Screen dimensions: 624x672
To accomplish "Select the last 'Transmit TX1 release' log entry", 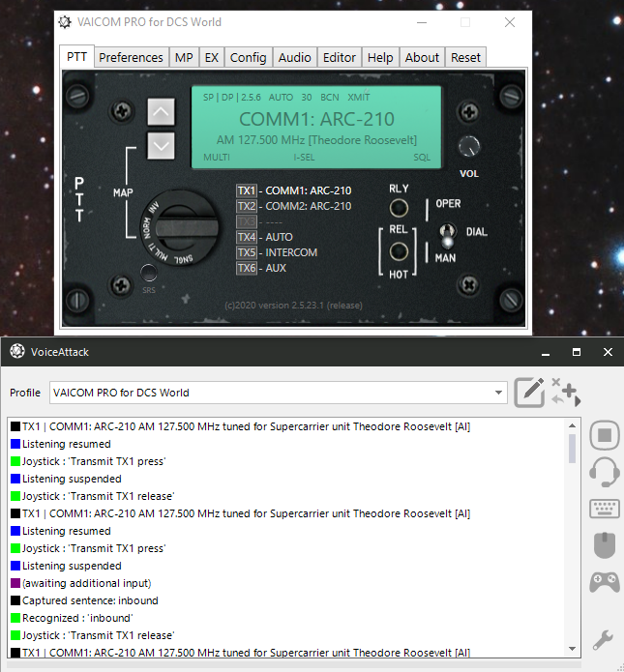I will click(93, 635).
